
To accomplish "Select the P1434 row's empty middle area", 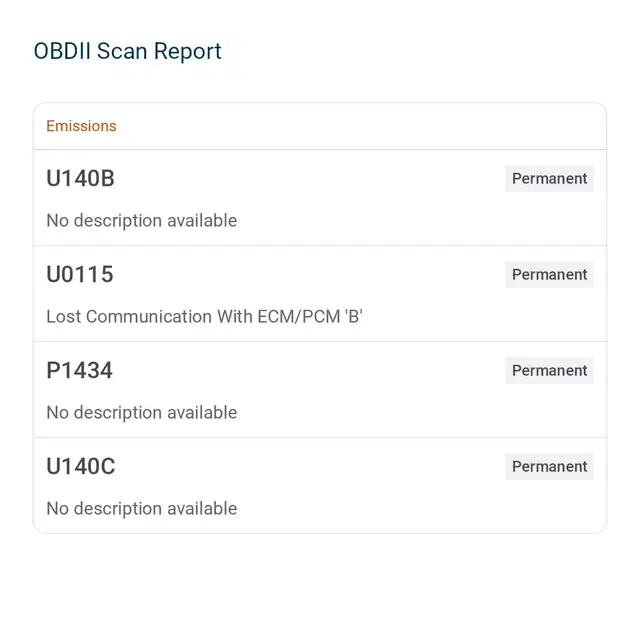I will tap(310, 370).
